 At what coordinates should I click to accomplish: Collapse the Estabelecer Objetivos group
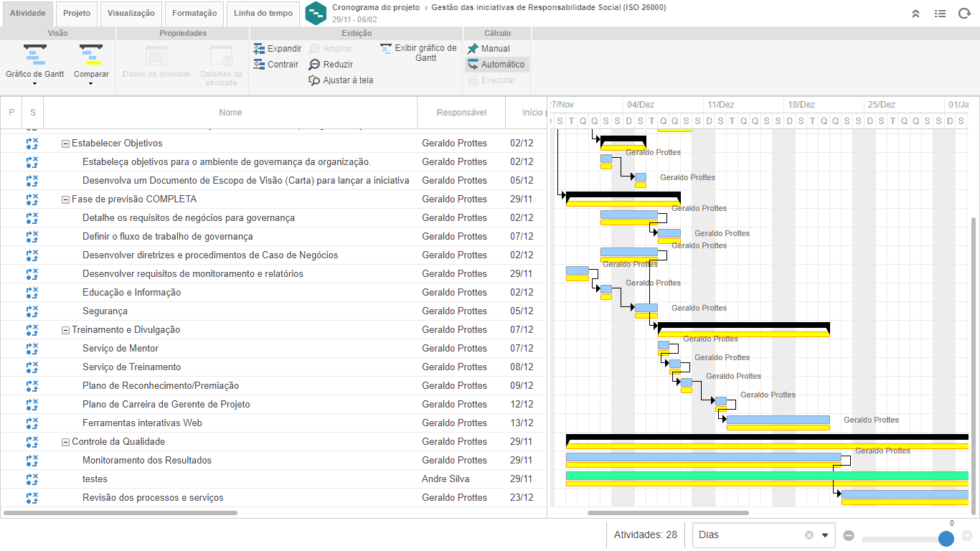coord(66,143)
